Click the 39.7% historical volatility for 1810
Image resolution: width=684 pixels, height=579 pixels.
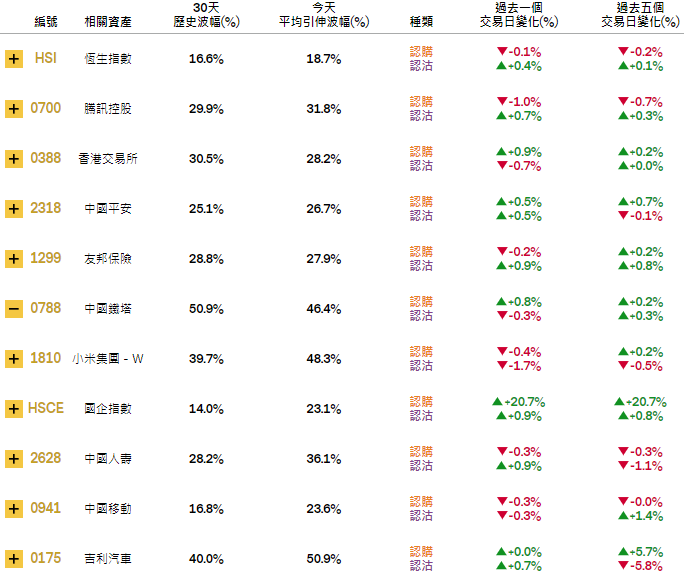[206, 359]
